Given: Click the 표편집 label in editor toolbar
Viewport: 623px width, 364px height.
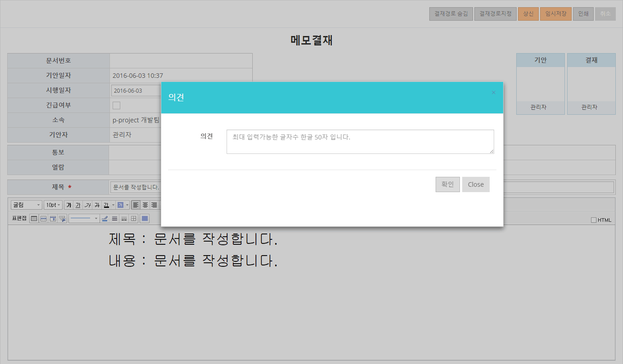Looking at the screenshot, I should [19, 219].
